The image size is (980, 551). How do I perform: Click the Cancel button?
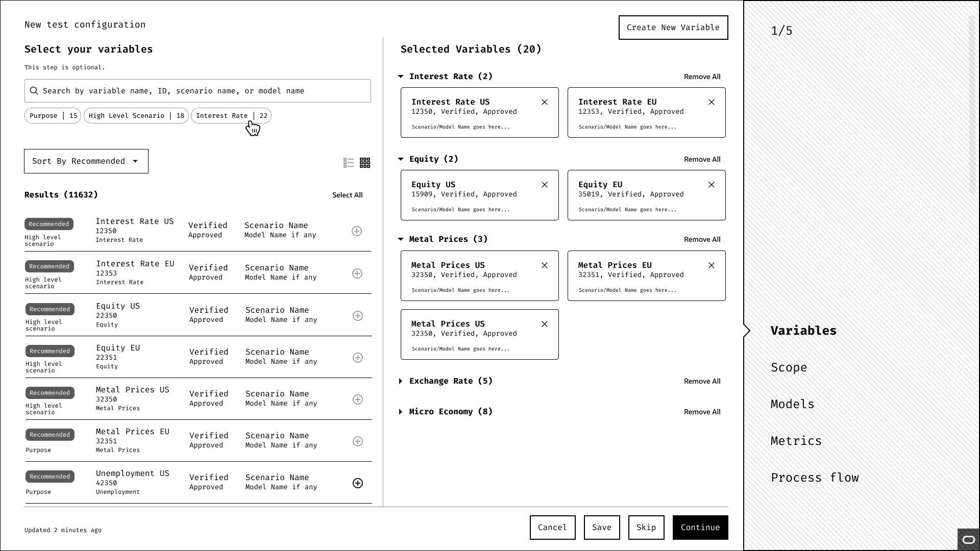(553, 528)
